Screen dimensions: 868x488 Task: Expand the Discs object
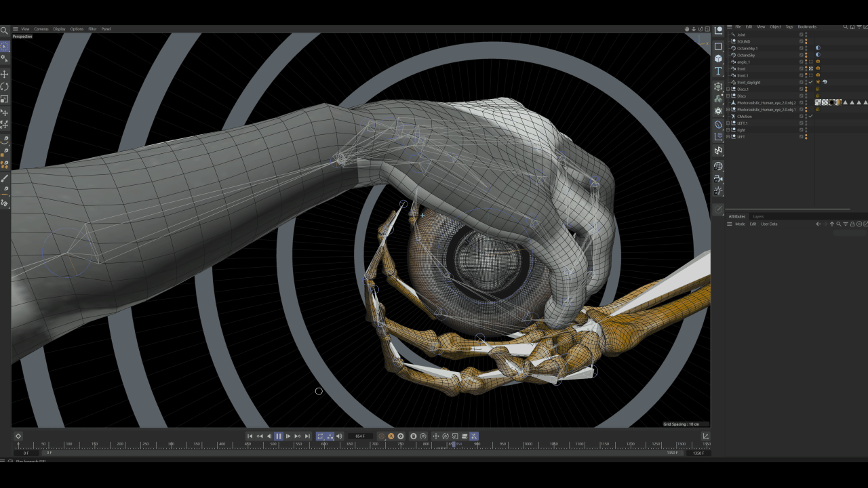(x=728, y=96)
